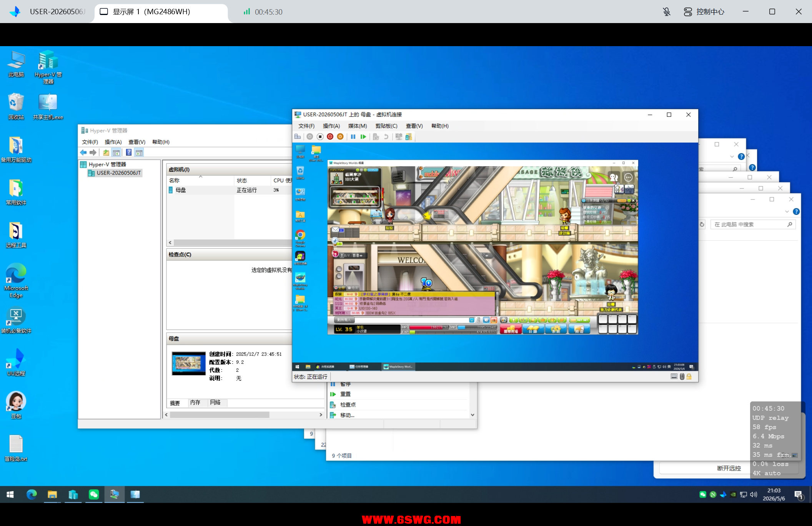Open the 媒体(M) menu
The height and width of the screenshot is (526, 812).
pyautogui.click(x=358, y=126)
